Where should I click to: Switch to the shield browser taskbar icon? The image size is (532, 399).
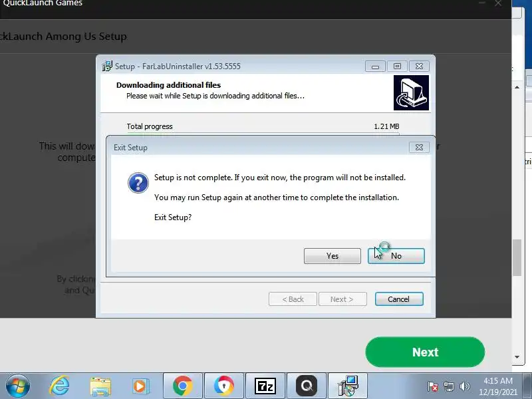tap(224, 386)
